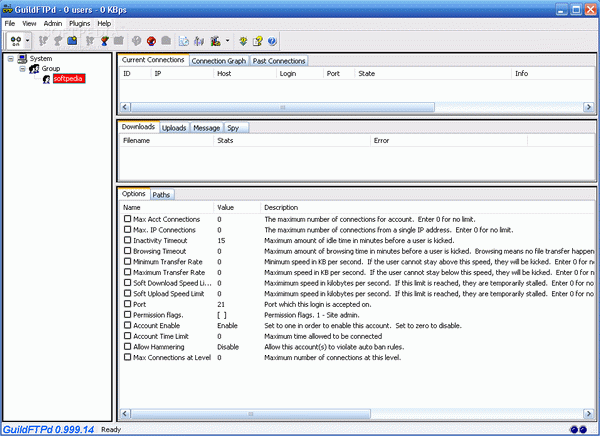600x436 pixels.
Task: Click the bar graph toolbar icon
Action: tap(199, 41)
